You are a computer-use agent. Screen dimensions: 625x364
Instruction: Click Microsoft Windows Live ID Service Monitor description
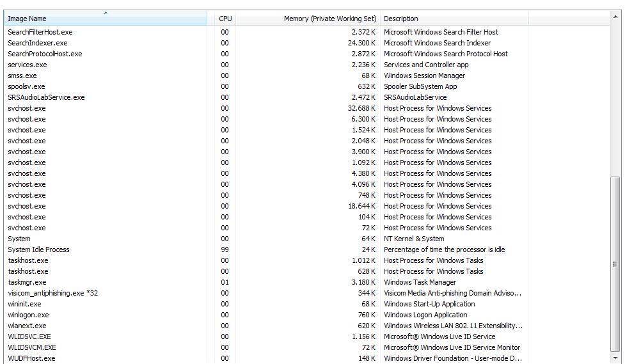coord(452,347)
